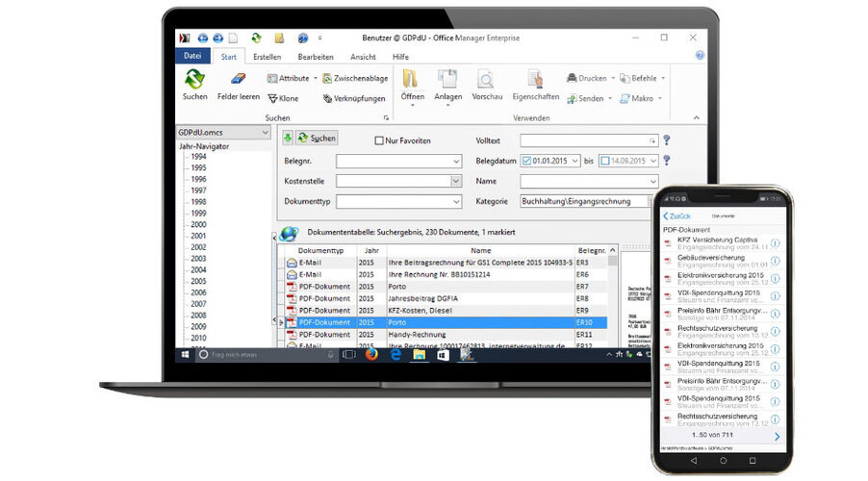Screen dimensions: 868x481
Task: Select the row named Jahresbeitrag DGFIA
Action: 446,298
